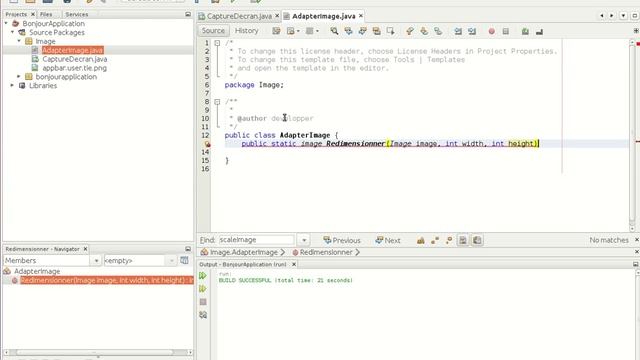
Task: Collapse the Source Packages node
Action: (13, 32)
